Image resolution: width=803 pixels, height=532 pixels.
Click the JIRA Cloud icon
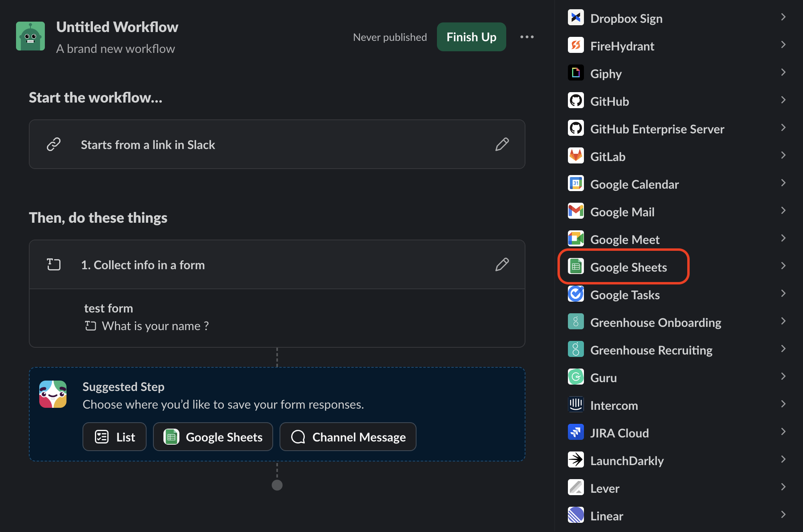click(x=576, y=433)
